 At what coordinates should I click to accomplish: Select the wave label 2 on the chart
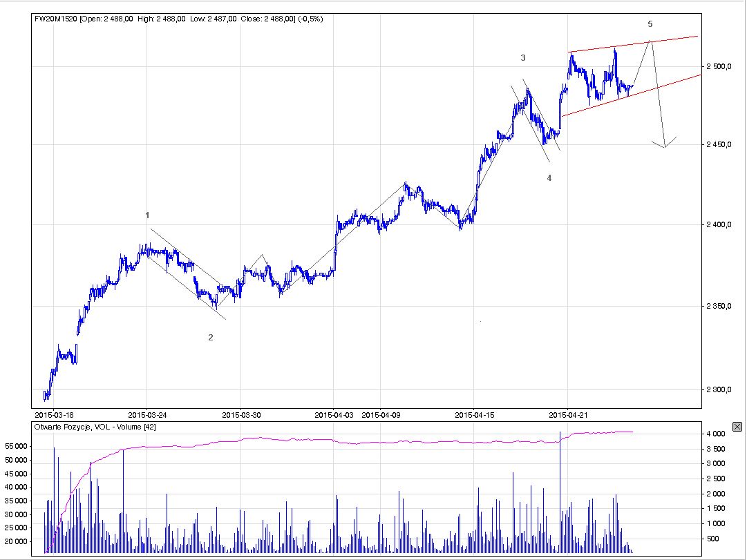(211, 338)
